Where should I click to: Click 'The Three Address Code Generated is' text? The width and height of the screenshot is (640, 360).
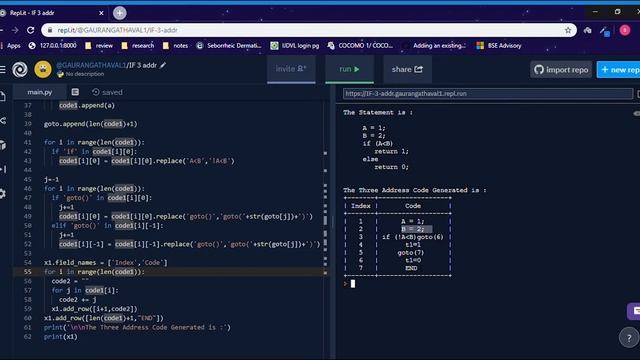point(415,190)
